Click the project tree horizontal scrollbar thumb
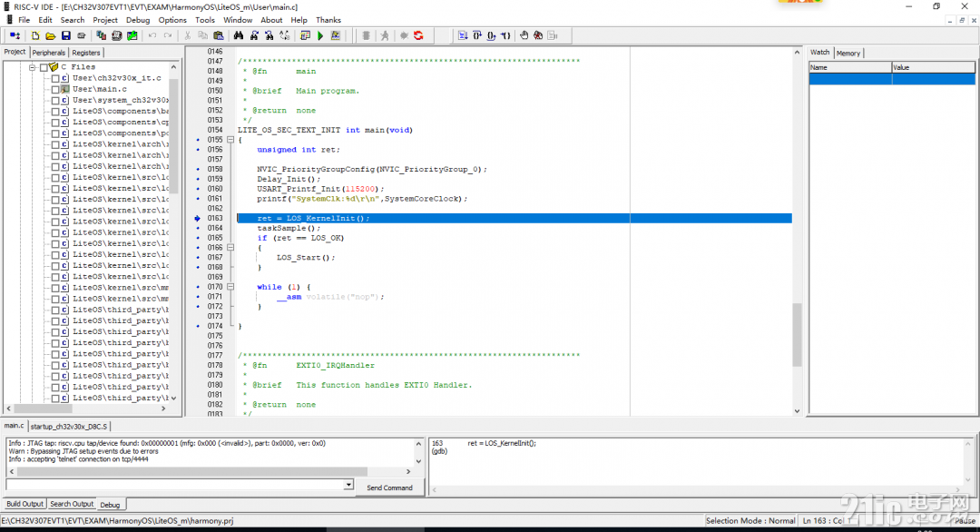 click(43, 409)
